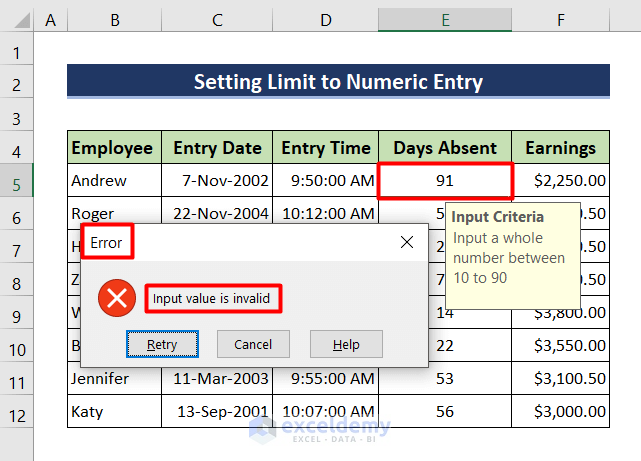
Task: Close the Error dialog with the X
Action: (x=407, y=242)
